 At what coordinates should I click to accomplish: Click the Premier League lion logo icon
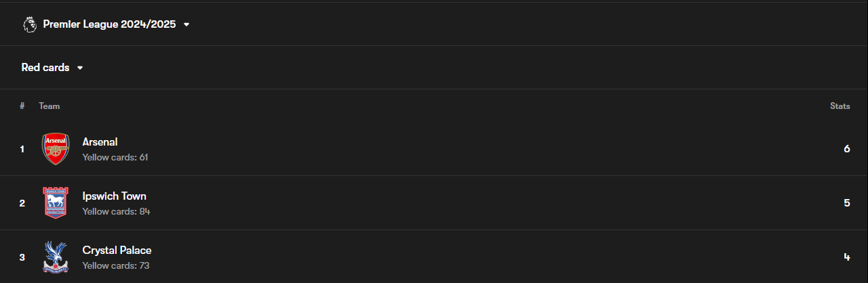coord(29,24)
